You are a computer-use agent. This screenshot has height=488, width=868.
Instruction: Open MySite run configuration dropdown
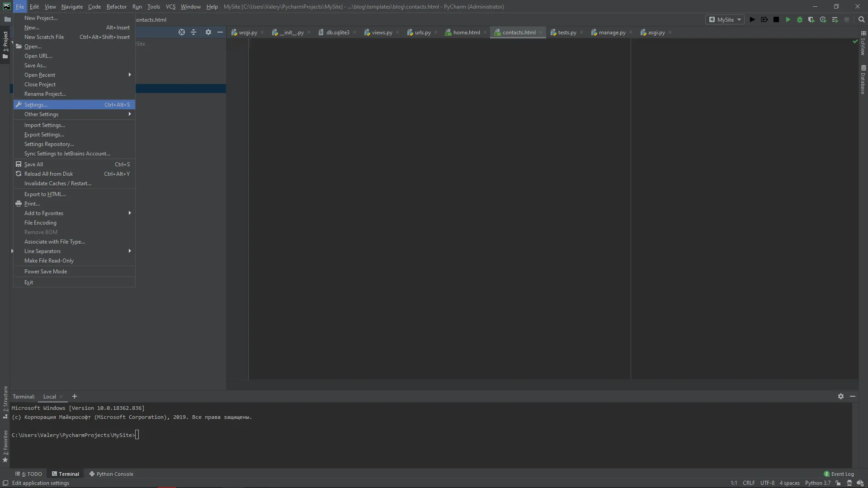(725, 20)
